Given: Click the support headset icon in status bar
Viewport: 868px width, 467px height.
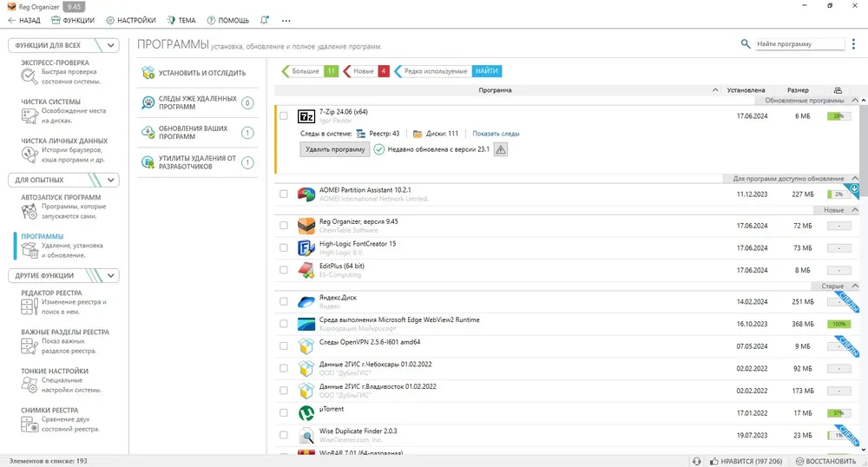Looking at the screenshot, I should 696,461.
